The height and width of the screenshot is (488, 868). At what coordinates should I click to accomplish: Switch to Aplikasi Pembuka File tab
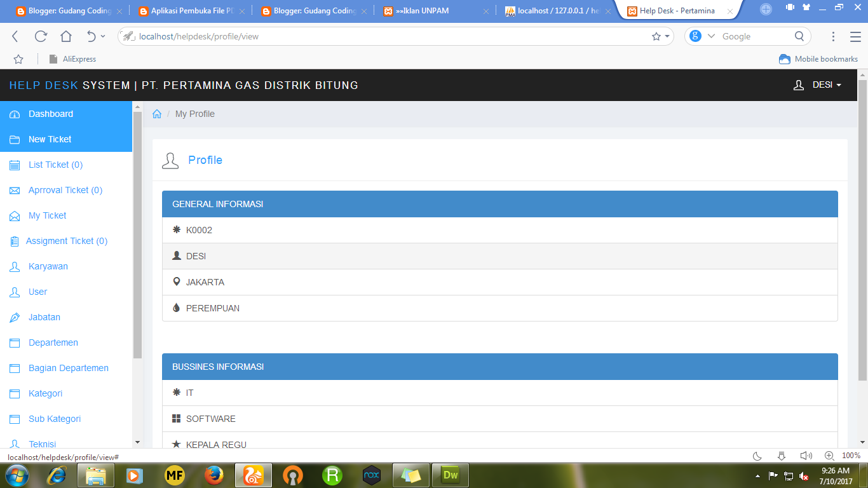191,11
